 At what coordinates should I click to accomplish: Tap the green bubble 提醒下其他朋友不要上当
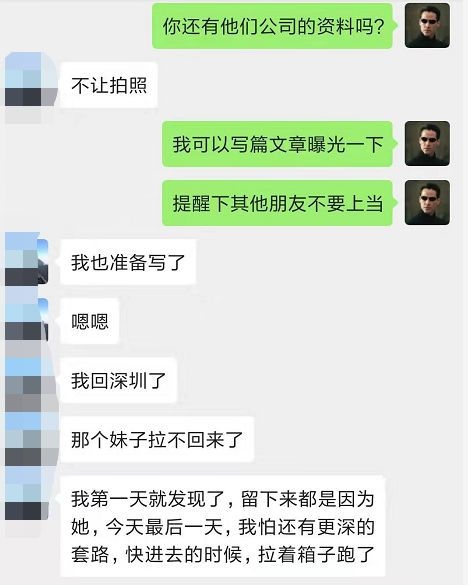(x=278, y=203)
